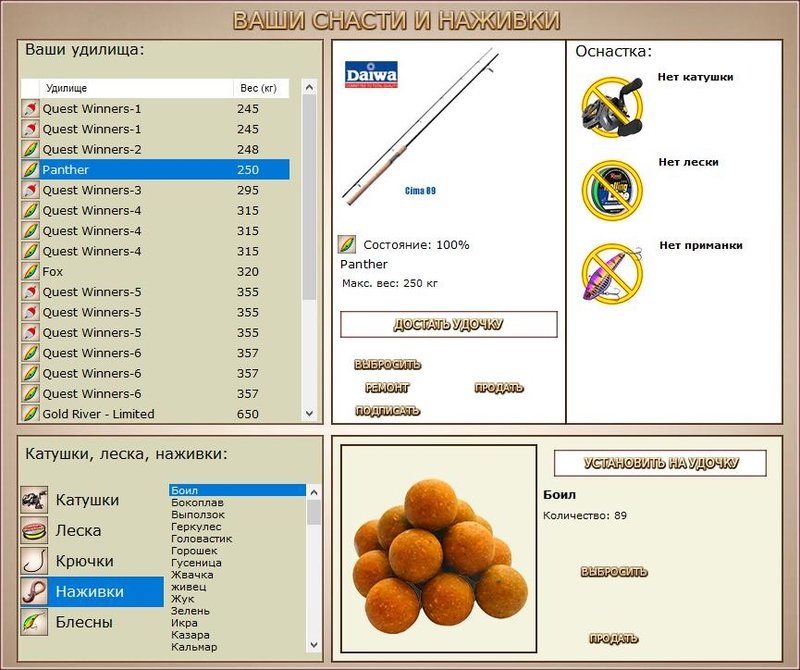Select Икра in the bait list
This screenshot has height=670, width=800.
237,623
